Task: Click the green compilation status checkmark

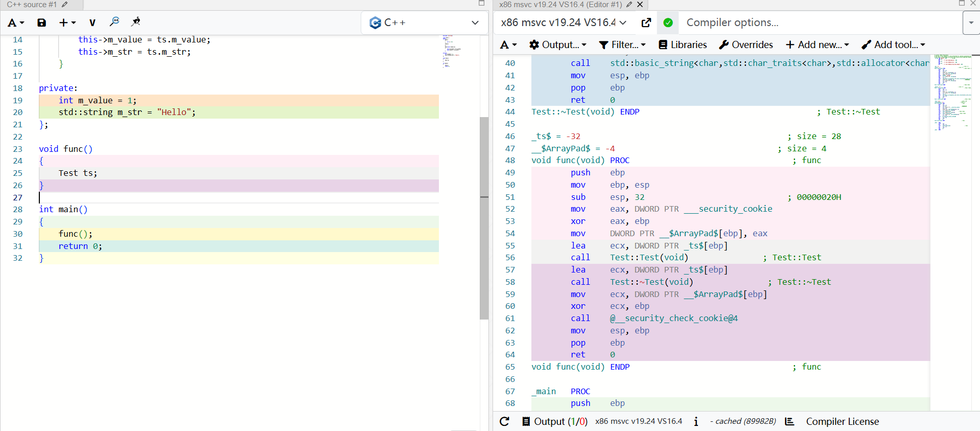Action: (x=668, y=22)
